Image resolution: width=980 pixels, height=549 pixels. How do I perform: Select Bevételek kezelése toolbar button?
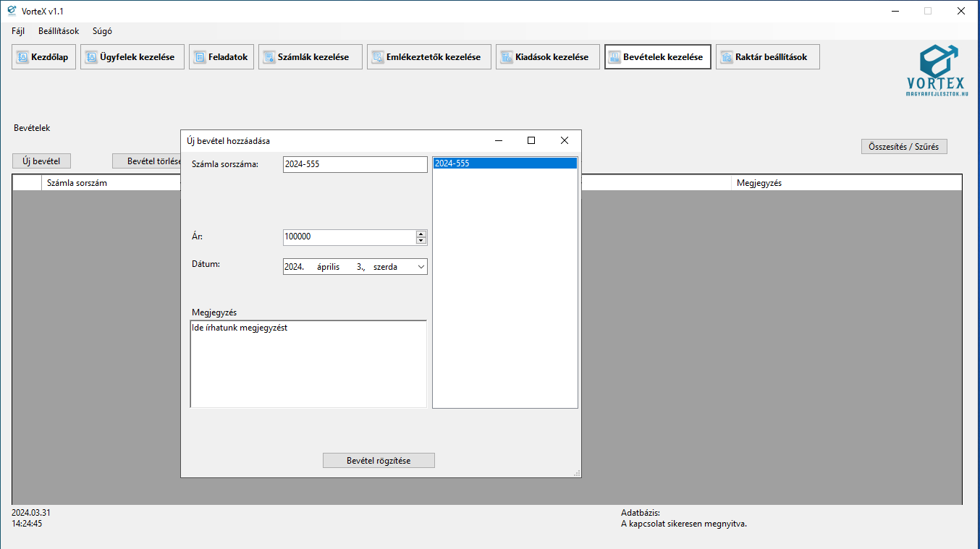(x=658, y=57)
